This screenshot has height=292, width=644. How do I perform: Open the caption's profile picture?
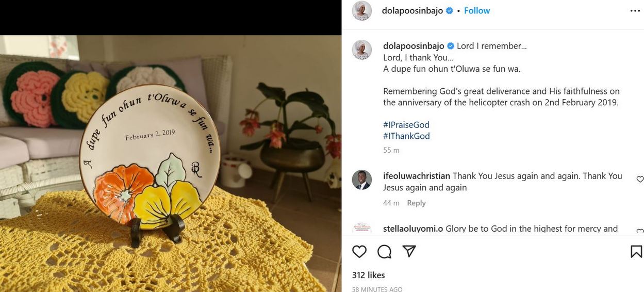click(362, 50)
